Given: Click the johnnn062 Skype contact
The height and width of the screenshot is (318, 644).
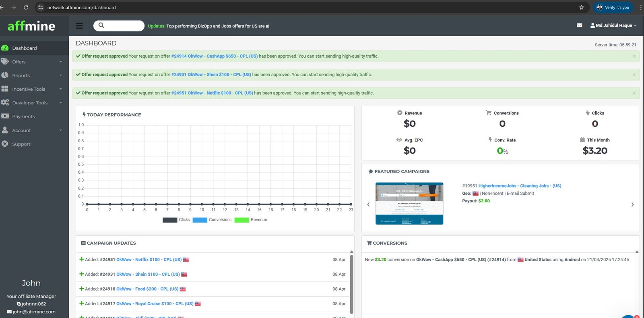Looking at the screenshot, I should pos(34,304).
